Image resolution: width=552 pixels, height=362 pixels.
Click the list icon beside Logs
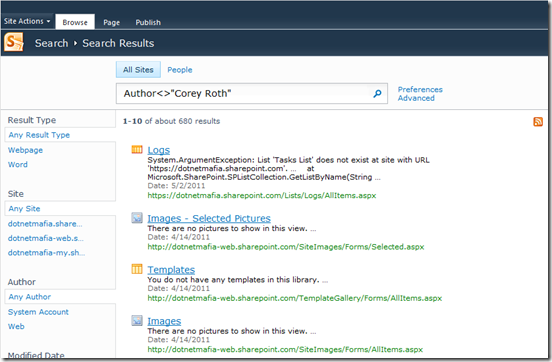(137, 150)
